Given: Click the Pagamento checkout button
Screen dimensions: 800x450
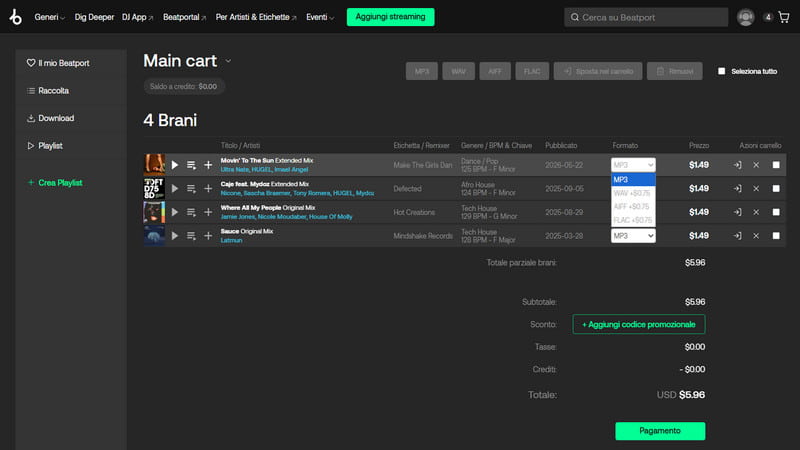Looking at the screenshot, I should (x=660, y=431).
